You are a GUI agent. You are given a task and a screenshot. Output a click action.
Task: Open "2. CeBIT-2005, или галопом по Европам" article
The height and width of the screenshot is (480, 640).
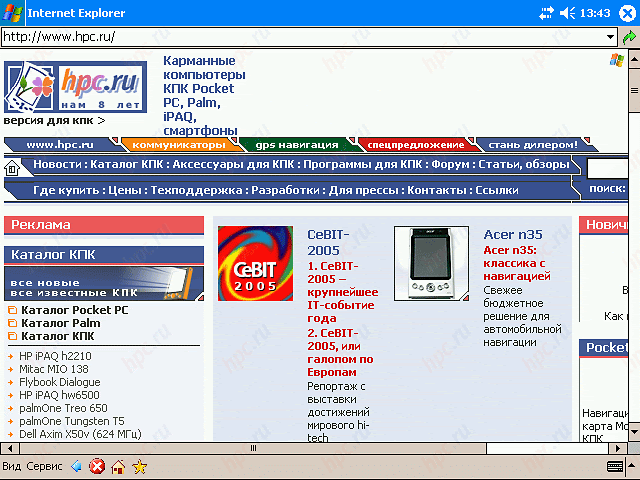pyautogui.click(x=340, y=353)
